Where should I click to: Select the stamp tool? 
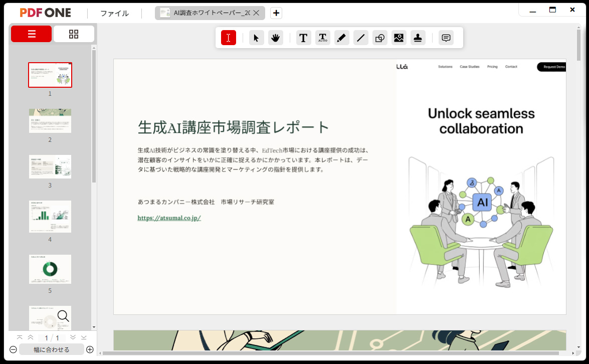pyautogui.click(x=418, y=38)
